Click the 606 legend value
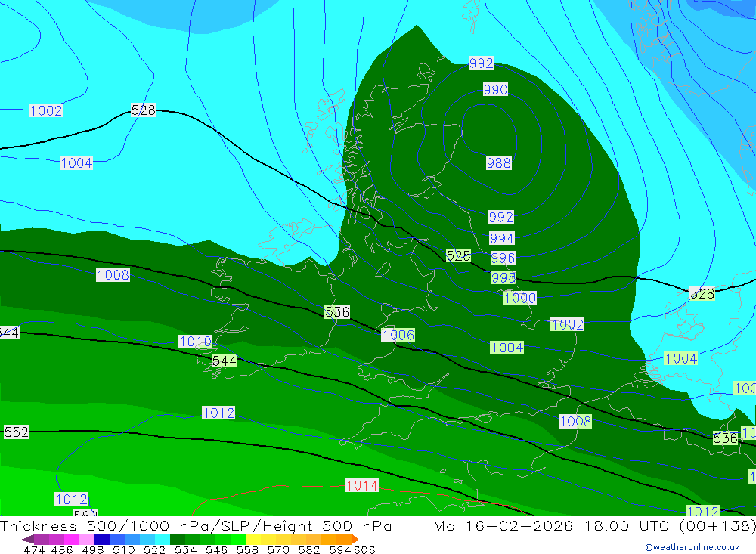The image size is (756, 554). coord(364,549)
